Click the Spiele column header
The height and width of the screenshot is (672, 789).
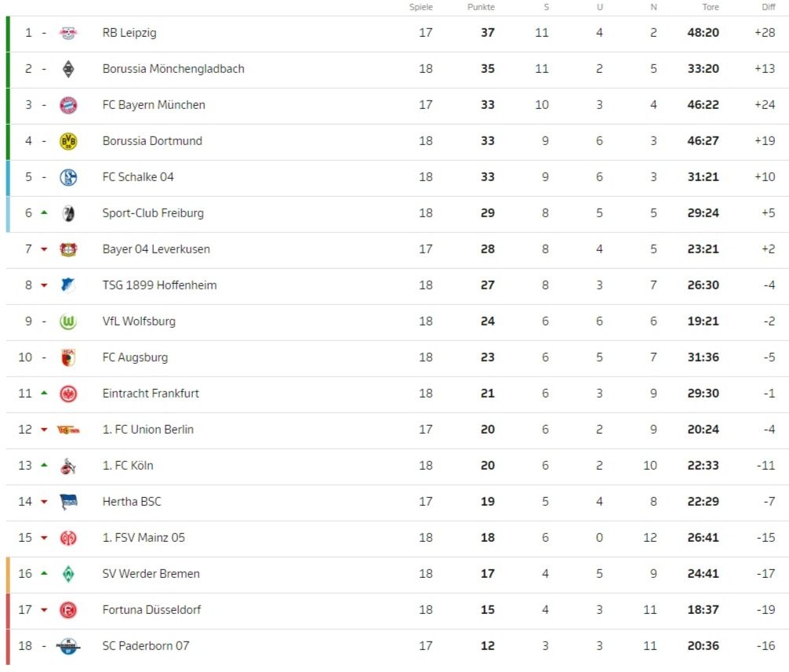click(x=421, y=7)
